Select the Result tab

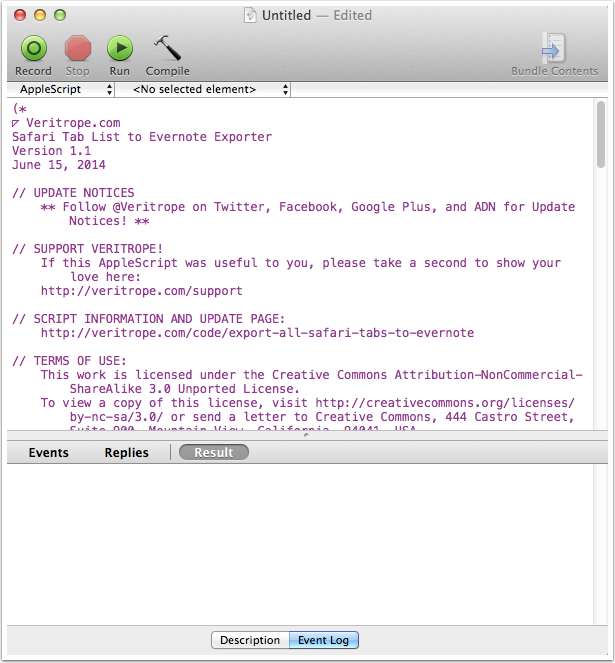click(214, 452)
